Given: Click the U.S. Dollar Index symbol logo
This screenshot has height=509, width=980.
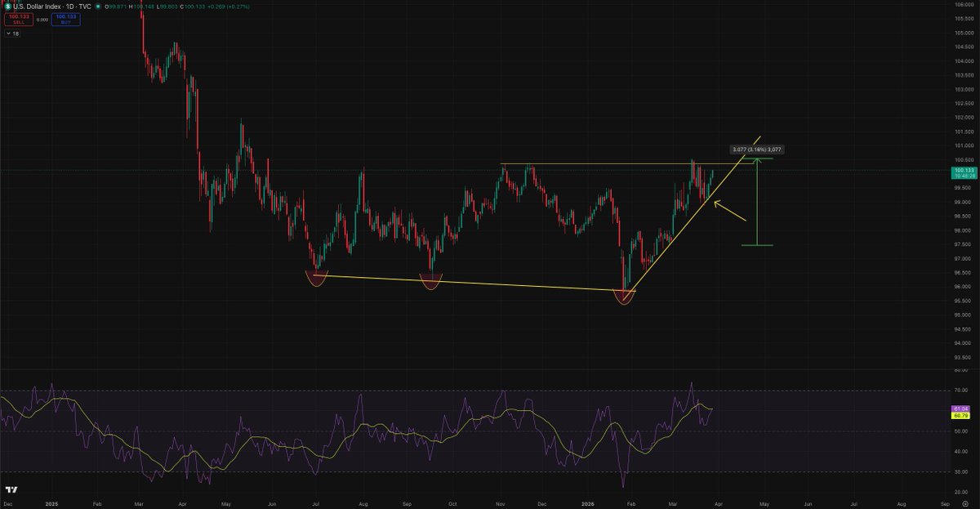Looking at the screenshot, I should (7, 5).
